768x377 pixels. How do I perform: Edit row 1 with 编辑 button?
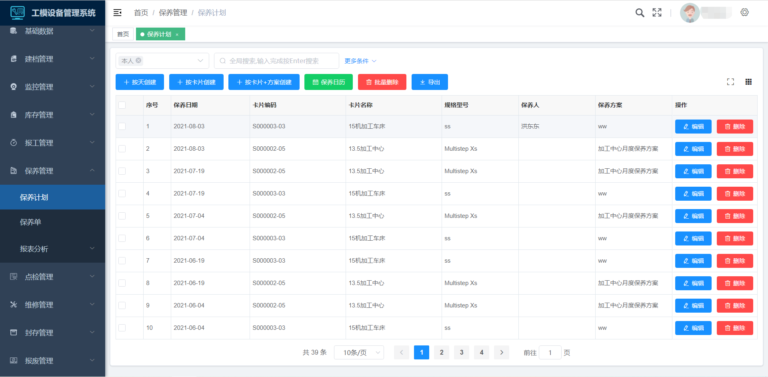click(x=693, y=126)
